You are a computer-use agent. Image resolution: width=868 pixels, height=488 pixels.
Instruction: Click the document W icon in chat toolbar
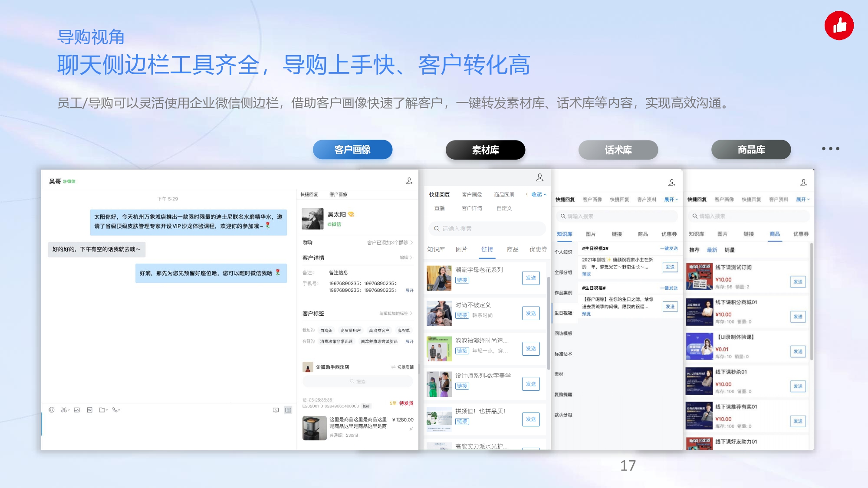pyautogui.click(x=89, y=409)
